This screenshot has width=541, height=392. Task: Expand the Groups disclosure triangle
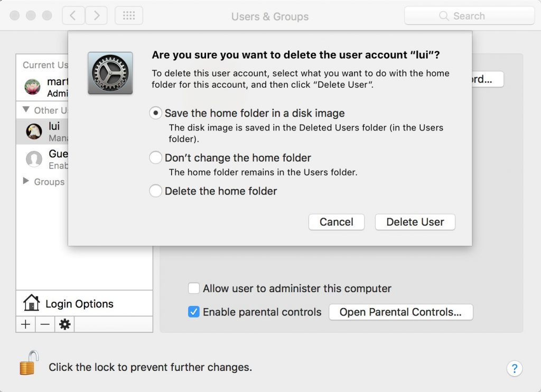(26, 181)
